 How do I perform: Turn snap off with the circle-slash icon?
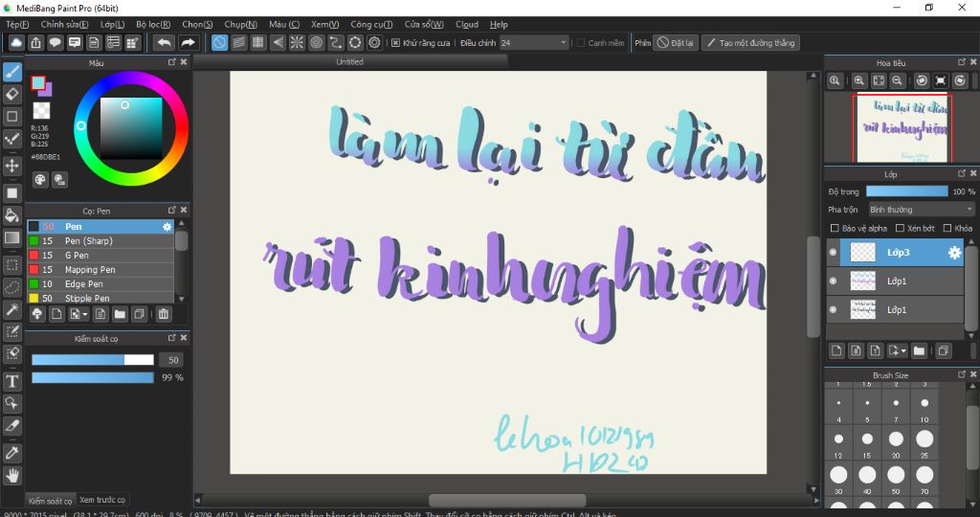click(219, 42)
